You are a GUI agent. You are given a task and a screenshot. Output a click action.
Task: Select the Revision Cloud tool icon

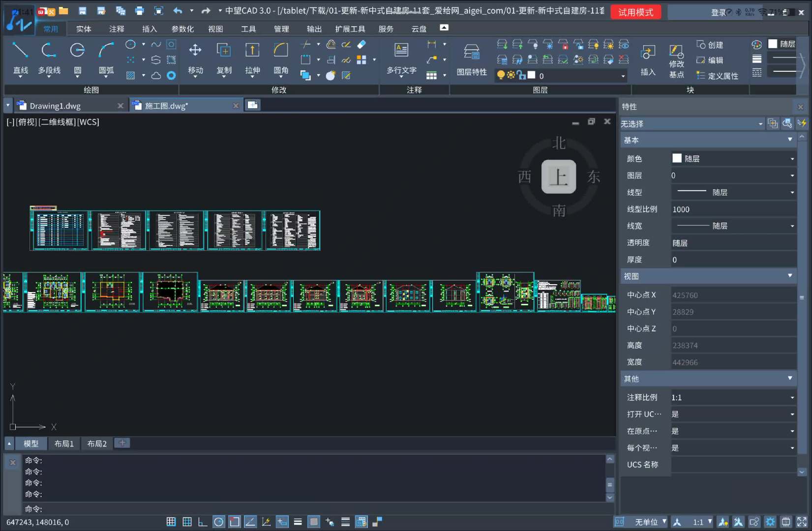click(x=156, y=76)
